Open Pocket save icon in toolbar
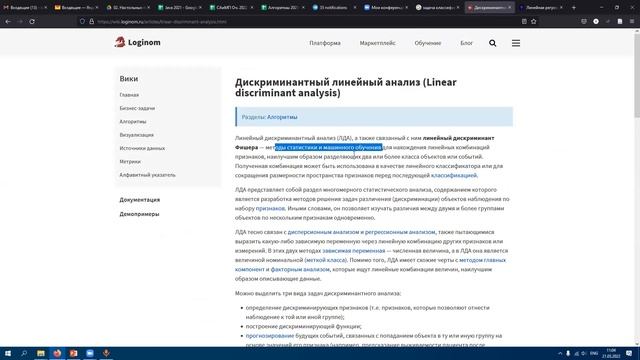This screenshot has width=640, height=360. click(x=584, y=21)
